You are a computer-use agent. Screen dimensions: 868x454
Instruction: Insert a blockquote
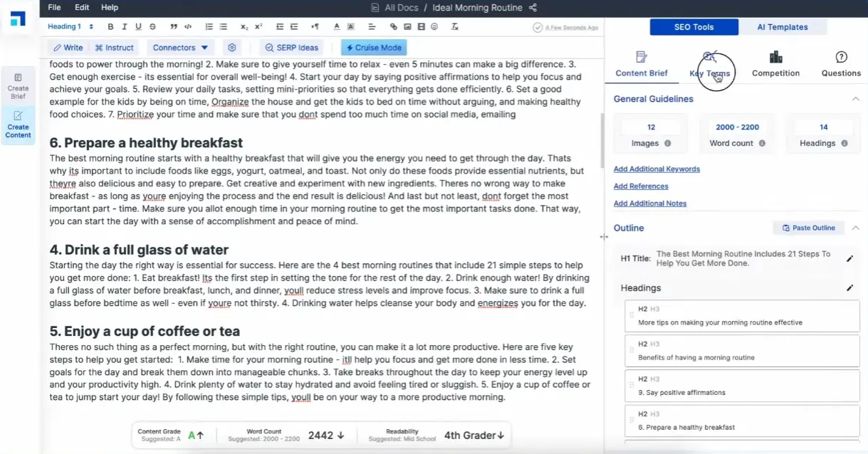click(x=174, y=26)
